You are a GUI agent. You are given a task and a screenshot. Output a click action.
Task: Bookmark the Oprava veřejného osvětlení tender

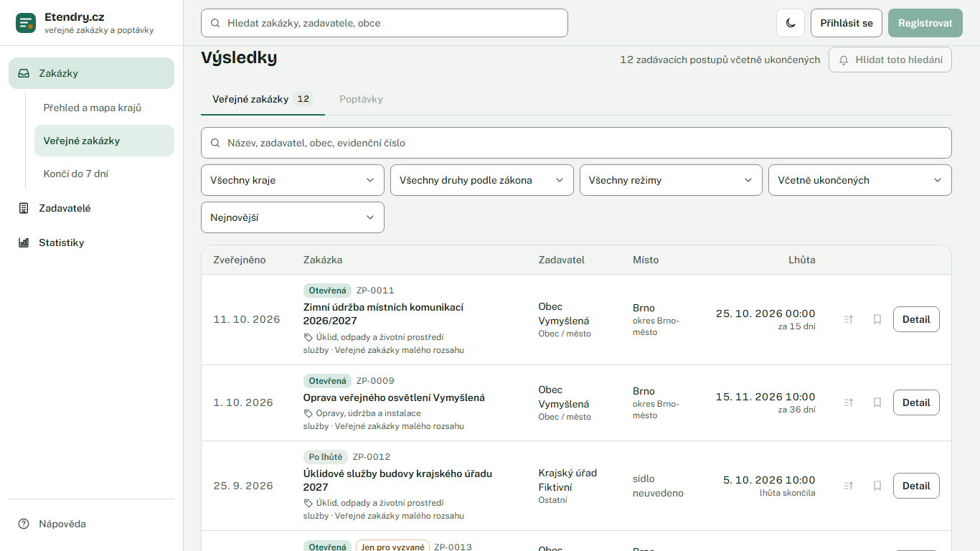tap(877, 402)
